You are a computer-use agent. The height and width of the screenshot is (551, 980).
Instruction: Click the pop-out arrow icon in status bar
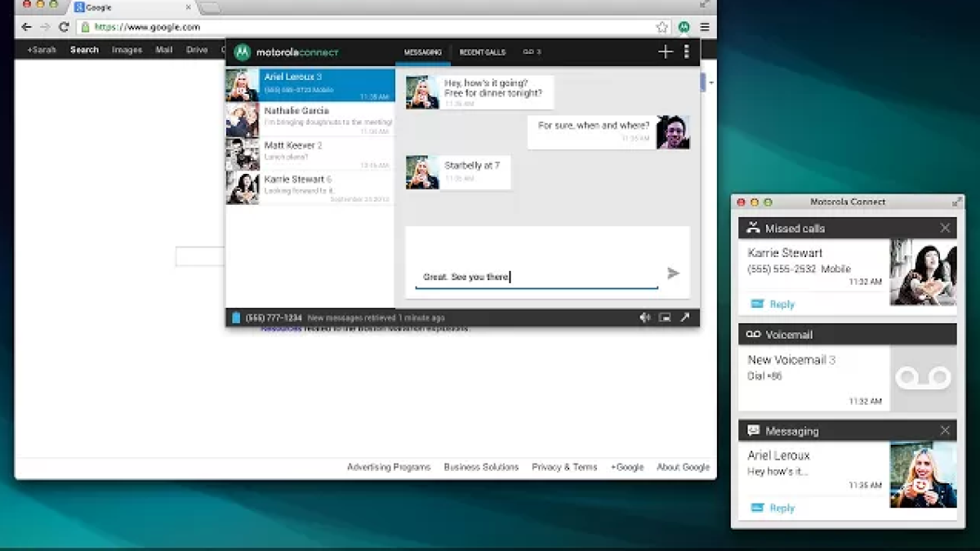click(x=685, y=318)
